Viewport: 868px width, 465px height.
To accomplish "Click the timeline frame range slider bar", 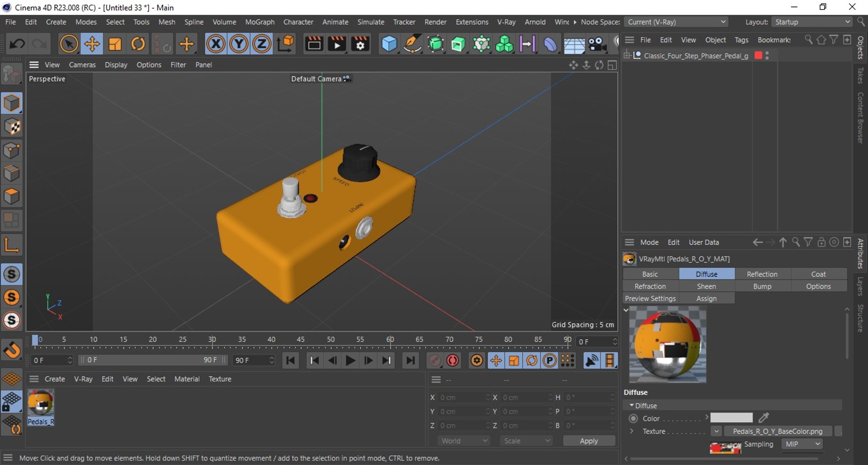I will (x=152, y=360).
